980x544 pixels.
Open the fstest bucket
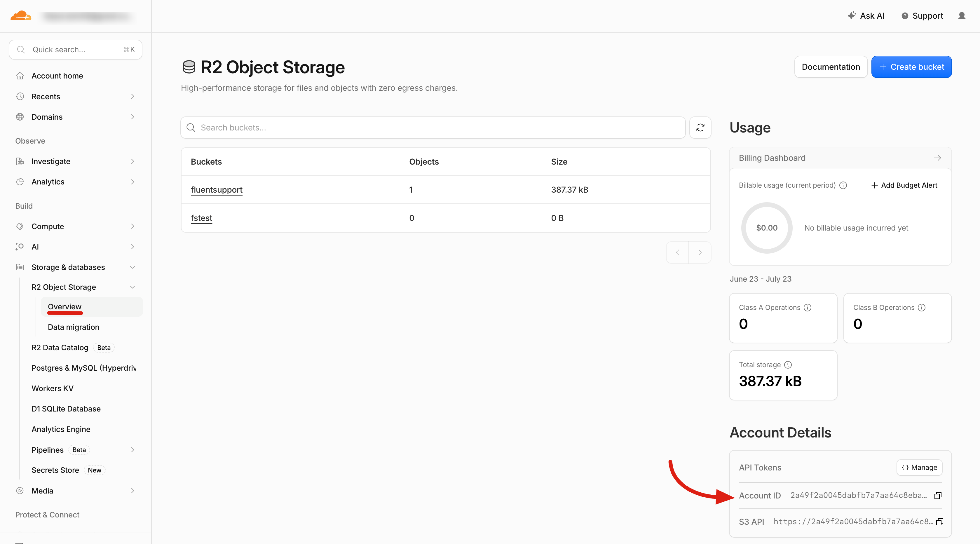[201, 218]
